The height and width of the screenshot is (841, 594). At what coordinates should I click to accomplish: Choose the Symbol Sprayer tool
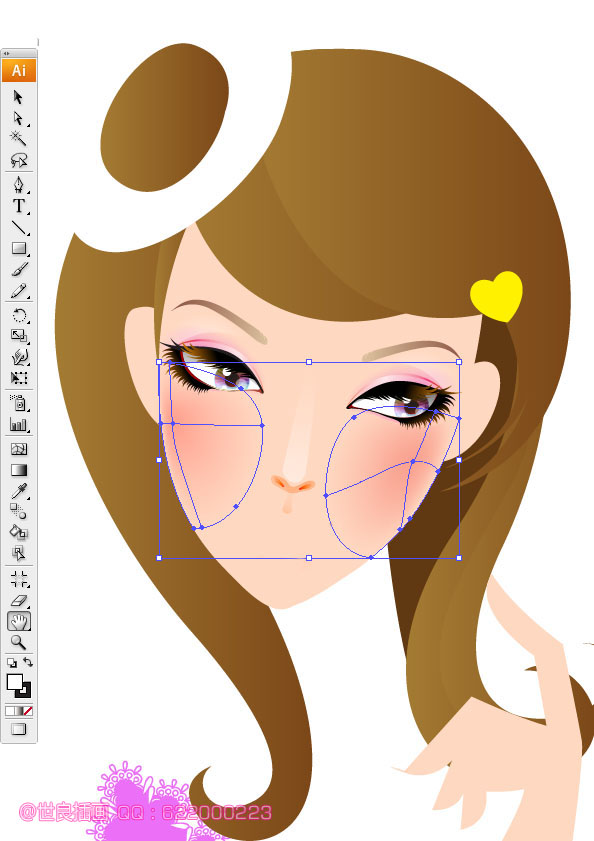(18, 403)
